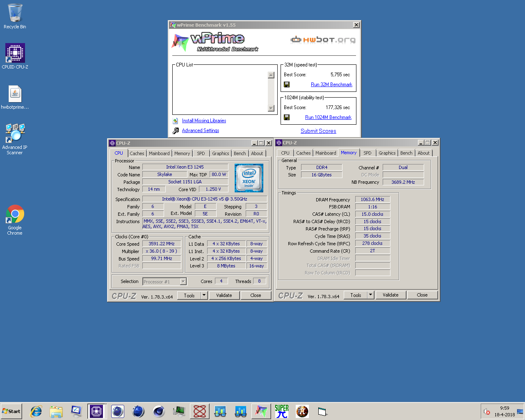Click the CPU List scrollbar up arrow

271,75
